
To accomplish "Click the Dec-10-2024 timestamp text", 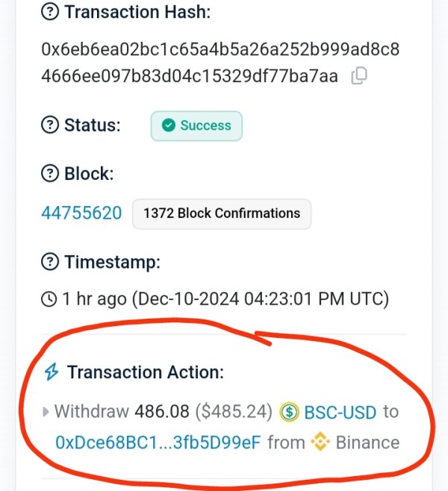I will point(261,298).
